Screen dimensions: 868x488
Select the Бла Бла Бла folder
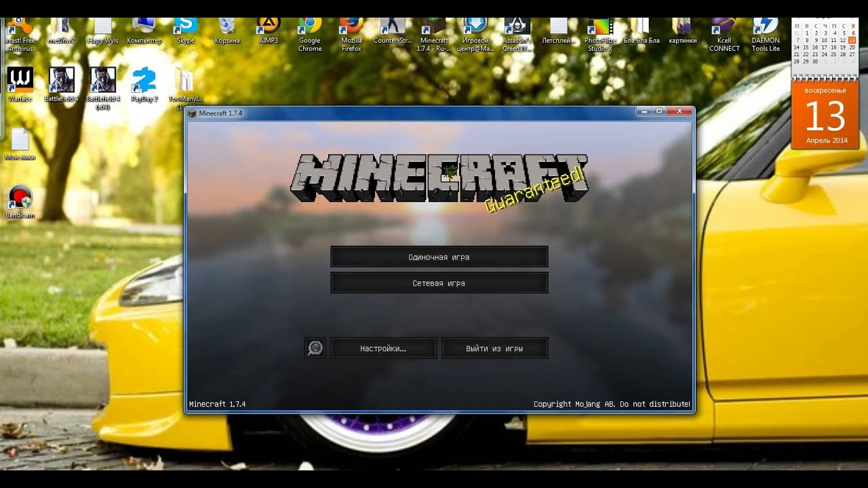pyautogui.click(x=642, y=31)
